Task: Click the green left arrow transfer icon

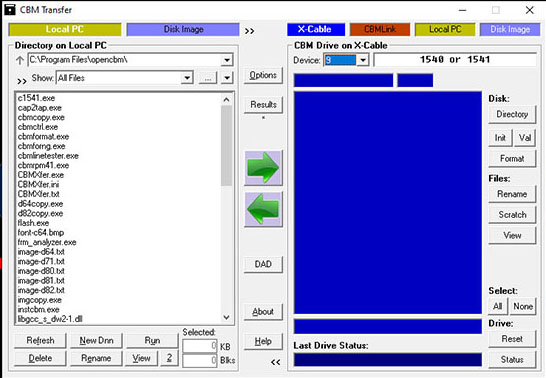Action: click(263, 209)
